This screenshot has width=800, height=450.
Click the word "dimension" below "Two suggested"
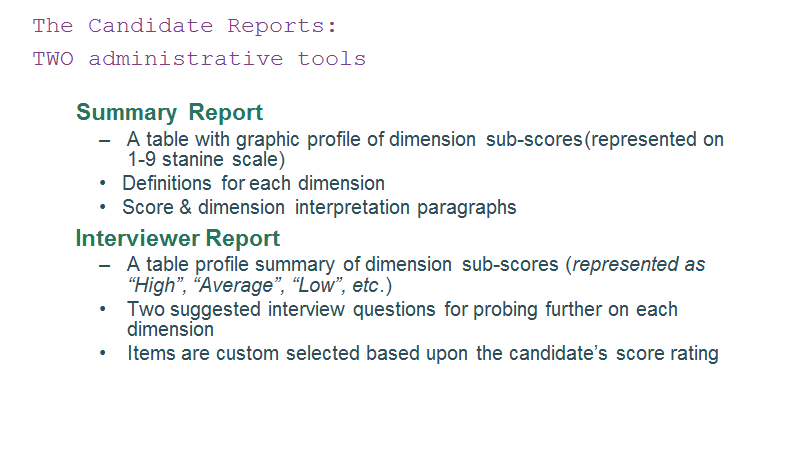click(x=170, y=330)
